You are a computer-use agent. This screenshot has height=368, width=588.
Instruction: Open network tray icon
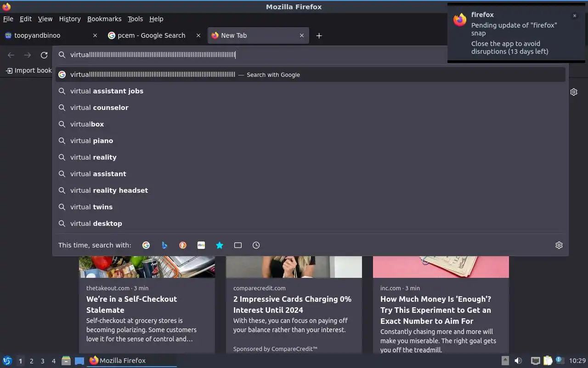pyautogui.click(x=535, y=361)
